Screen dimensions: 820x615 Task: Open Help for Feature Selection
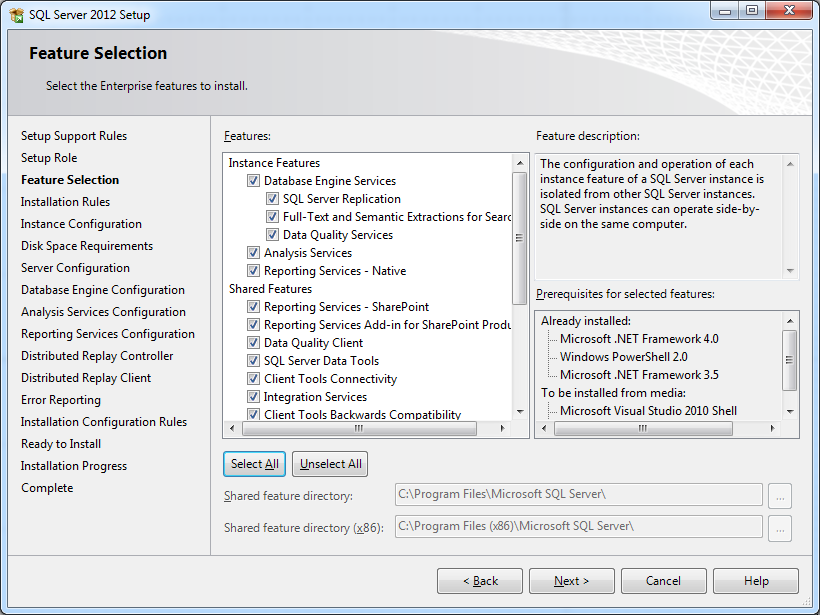756,581
